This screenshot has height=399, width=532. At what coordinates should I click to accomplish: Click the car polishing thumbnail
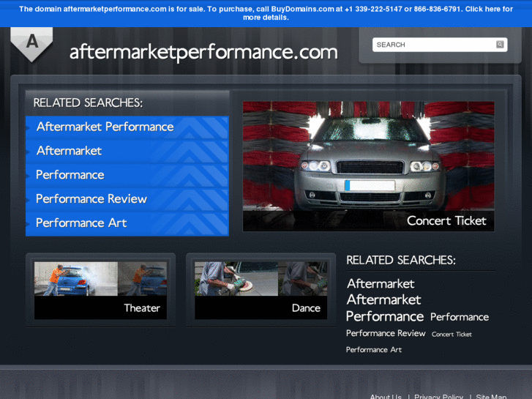coord(261,279)
